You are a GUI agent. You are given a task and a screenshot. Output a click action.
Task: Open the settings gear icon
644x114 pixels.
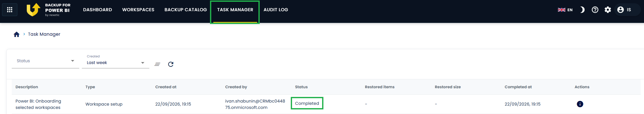[x=608, y=10]
